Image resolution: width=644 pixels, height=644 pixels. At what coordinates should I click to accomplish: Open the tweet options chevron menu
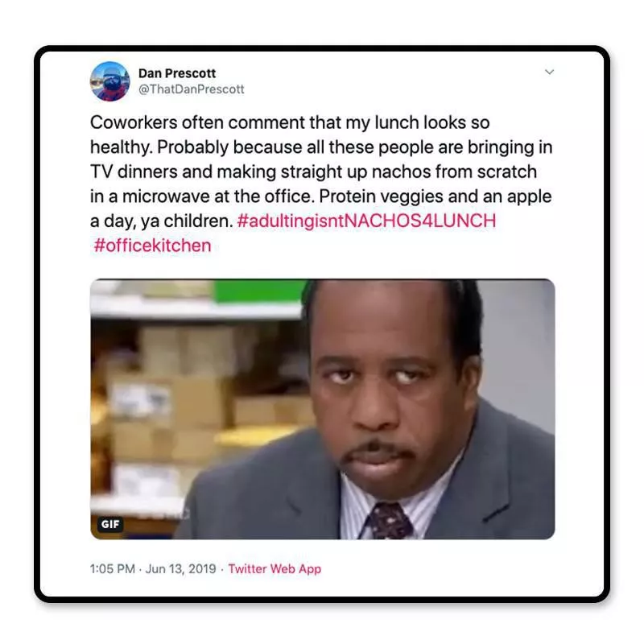(x=549, y=72)
